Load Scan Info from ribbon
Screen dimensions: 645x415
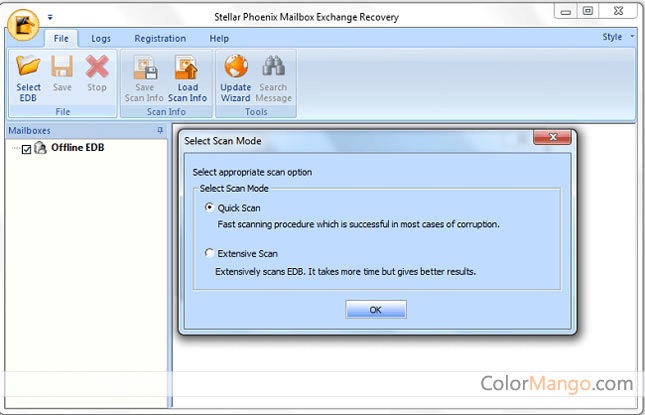pyautogui.click(x=187, y=79)
